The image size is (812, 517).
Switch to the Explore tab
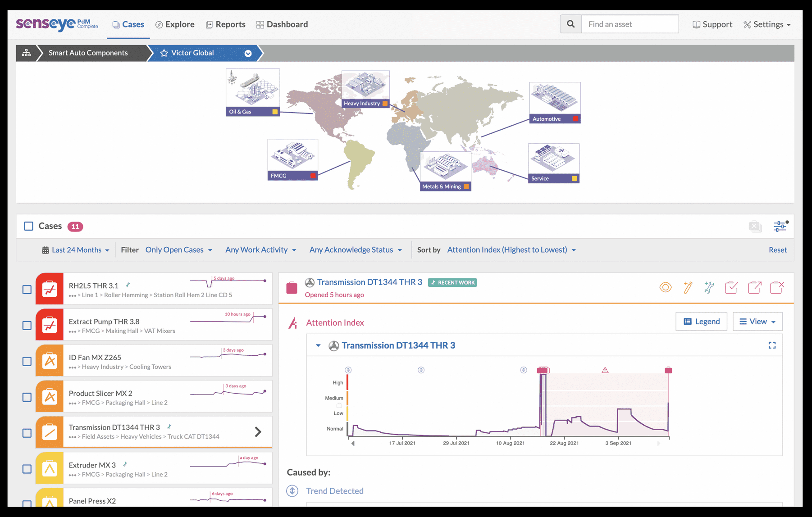[x=175, y=24]
